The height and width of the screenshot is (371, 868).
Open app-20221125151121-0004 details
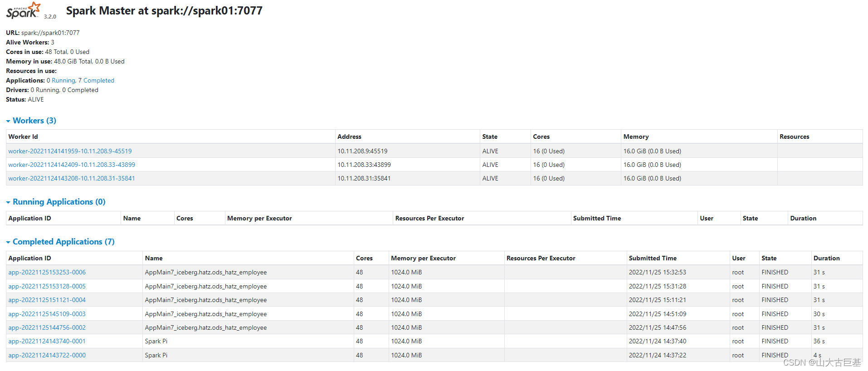47,300
